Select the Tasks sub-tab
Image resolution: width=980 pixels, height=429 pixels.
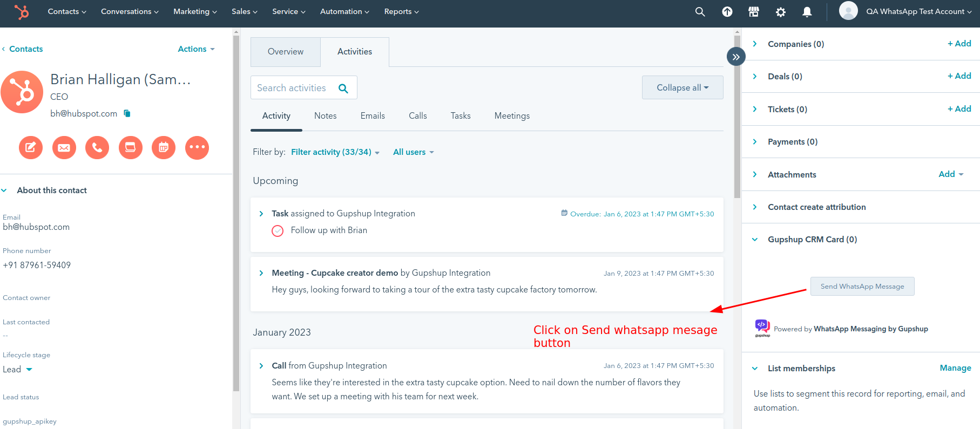tap(461, 116)
